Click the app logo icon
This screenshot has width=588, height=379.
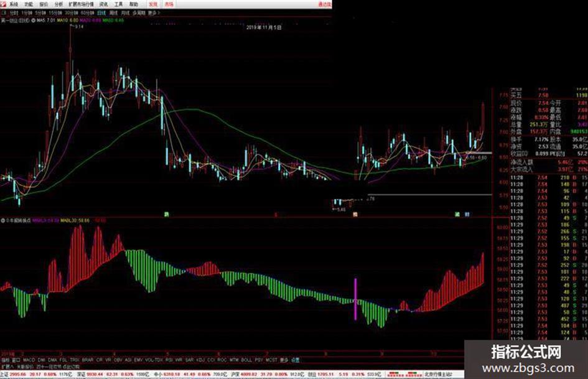click(3, 4)
